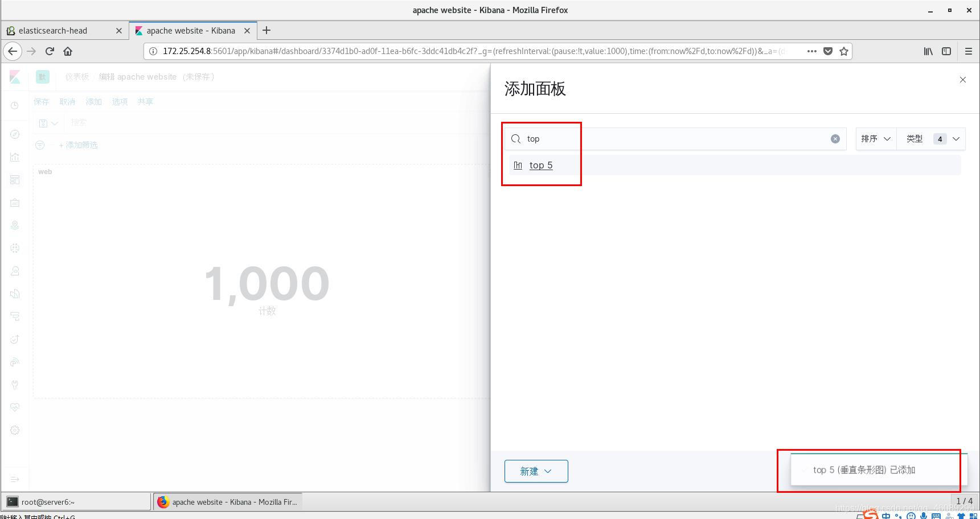Image resolution: width=980 pixels, height=519 pixels.
Task: Open Kibana recently viewed clock icon
Action: [x=15, y=105]
